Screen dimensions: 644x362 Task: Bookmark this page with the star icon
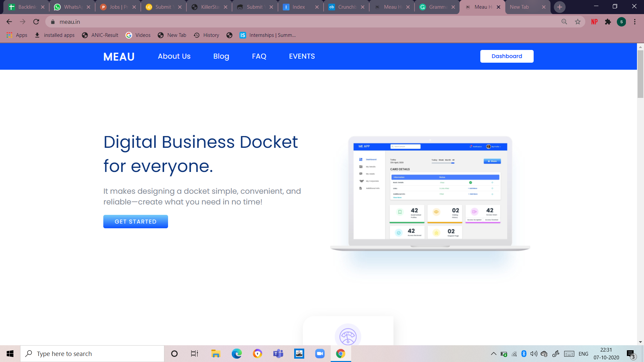click(x=578, y=22)
